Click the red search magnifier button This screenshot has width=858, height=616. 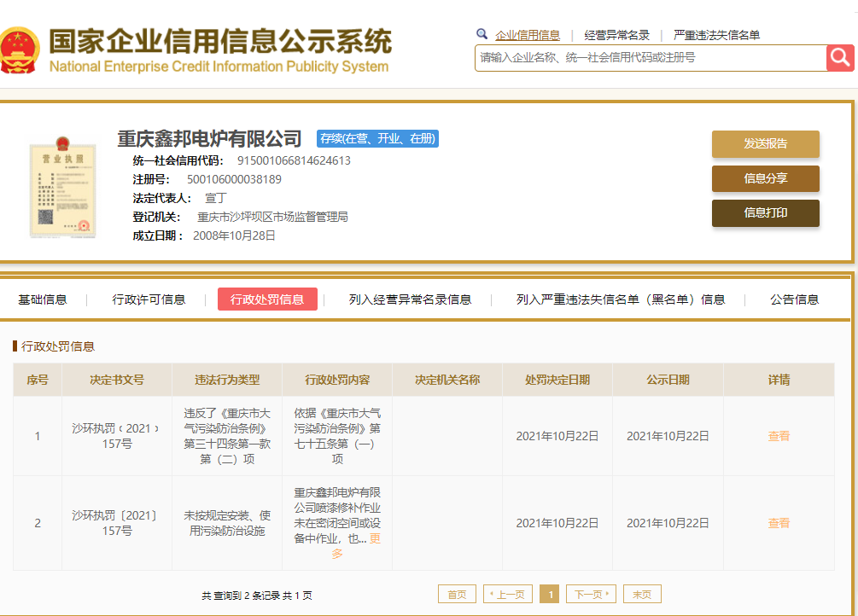click(840, 57)
